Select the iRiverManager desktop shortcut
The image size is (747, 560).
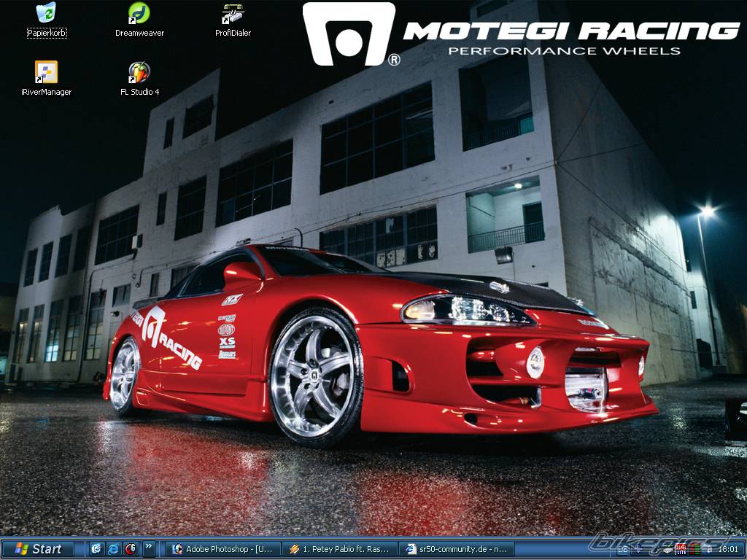click(46, 79)
